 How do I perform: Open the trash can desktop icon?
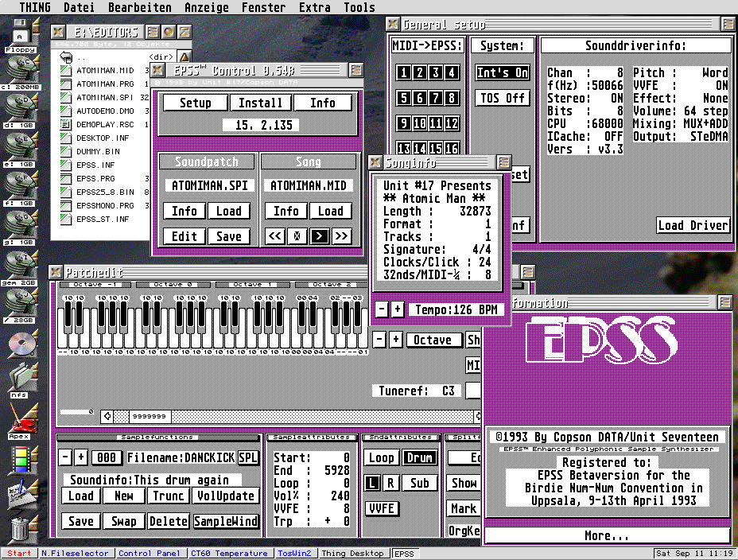(20, 528)
